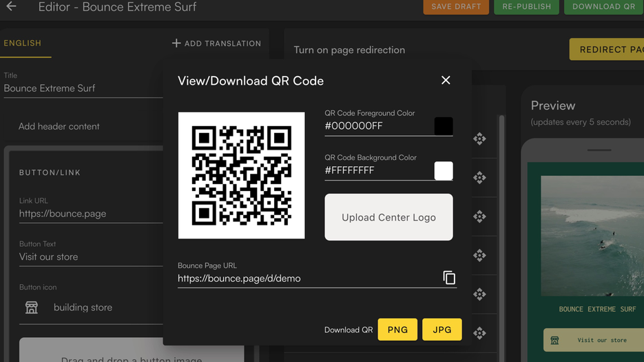644x362 pixels.
Task: Close the View/Download QR Code dialog
Action: [x=446, y=80]
